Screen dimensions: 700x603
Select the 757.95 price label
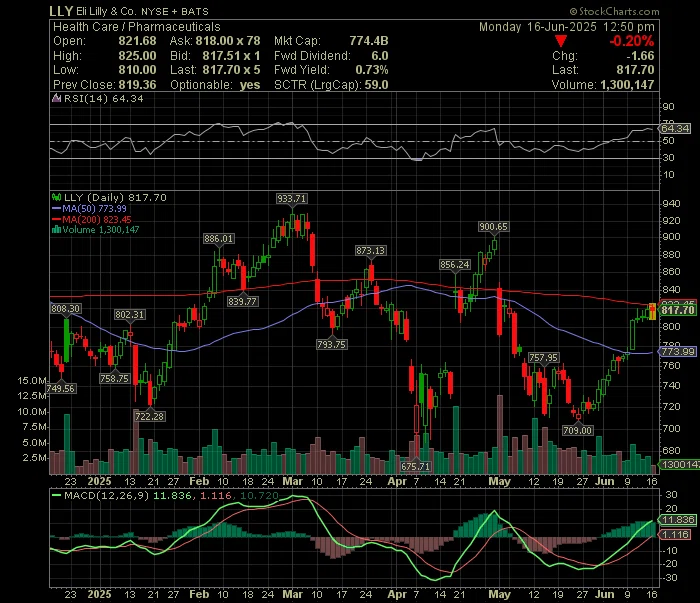(x=543, y=358)
